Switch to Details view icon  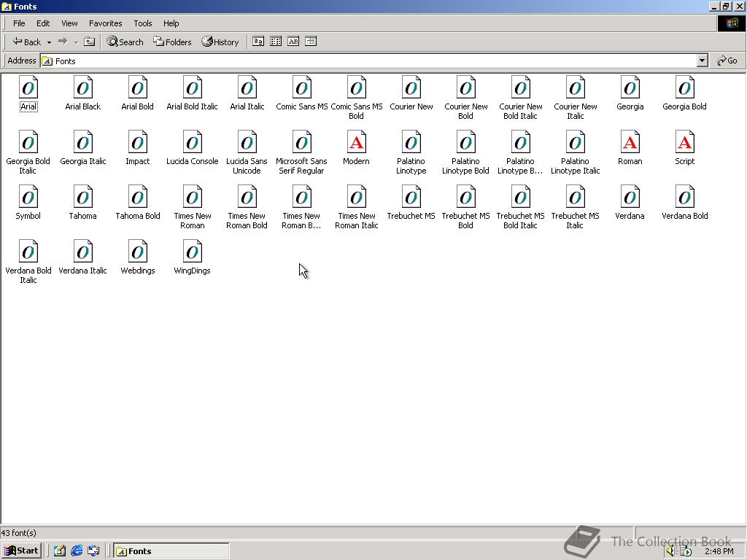(x=311, y=42)
